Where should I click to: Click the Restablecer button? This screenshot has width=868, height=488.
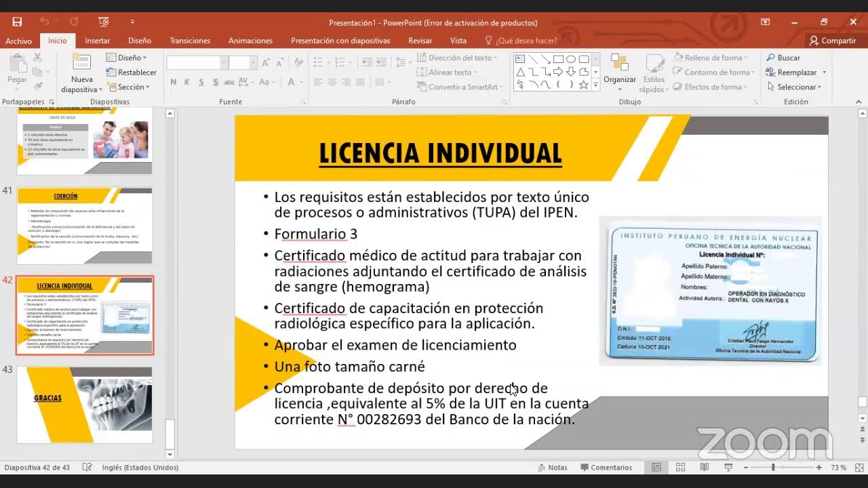[x=132, y=73]
